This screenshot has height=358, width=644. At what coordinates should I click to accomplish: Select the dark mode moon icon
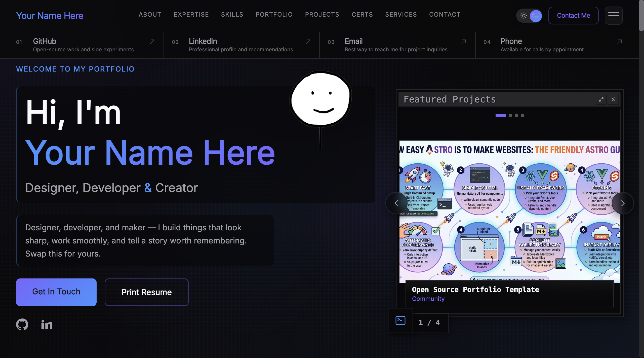coord(535,16)
